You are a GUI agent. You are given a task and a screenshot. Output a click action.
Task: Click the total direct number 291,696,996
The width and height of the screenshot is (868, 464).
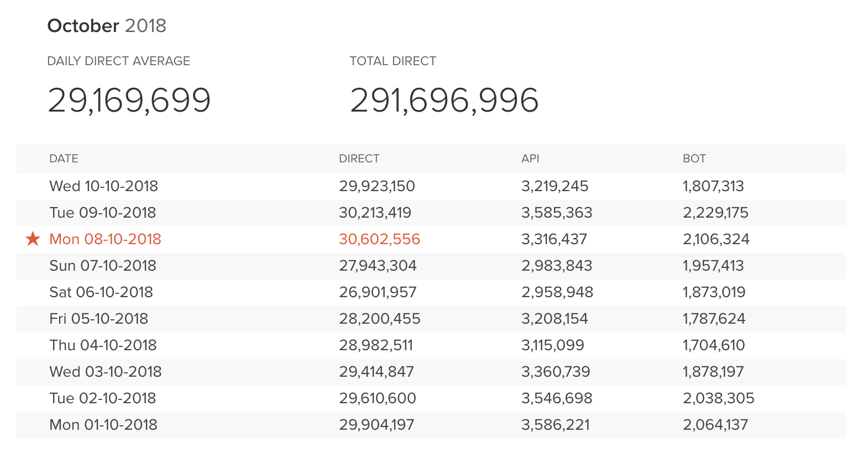(x=444, y=101)
